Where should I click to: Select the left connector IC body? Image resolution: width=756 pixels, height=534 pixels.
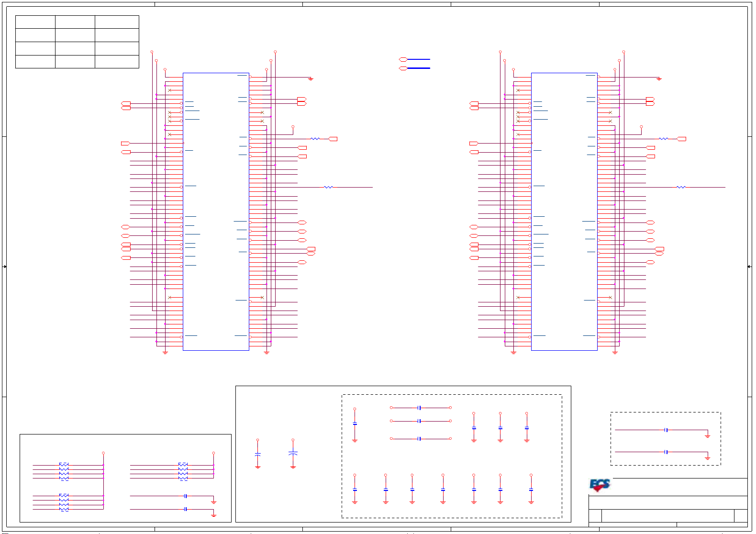(216, 211)
